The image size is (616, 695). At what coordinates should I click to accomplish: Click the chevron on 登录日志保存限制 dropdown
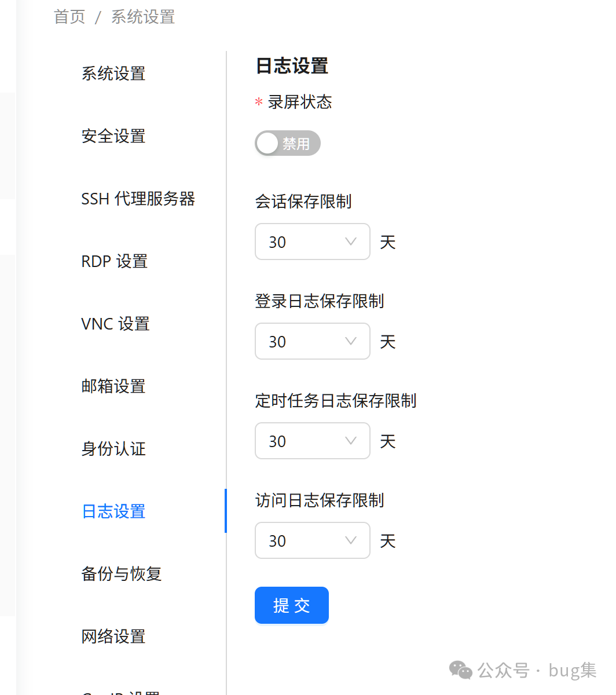point(351,341)
